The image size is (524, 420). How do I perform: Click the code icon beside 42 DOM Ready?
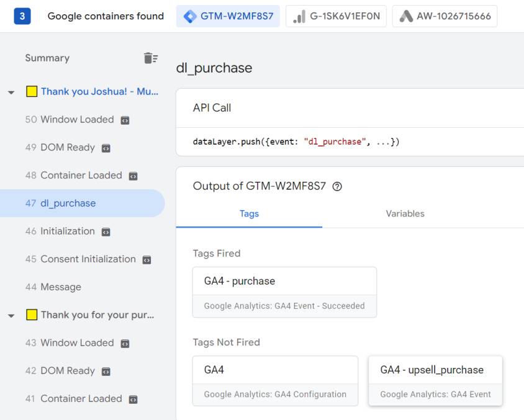coord(106,371)
